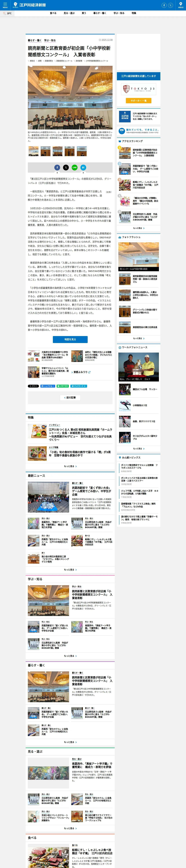186x868 pixels.
Task: Open the third photo thumbnail below main image
Action: pyautogui.click(x=58, y=151)
